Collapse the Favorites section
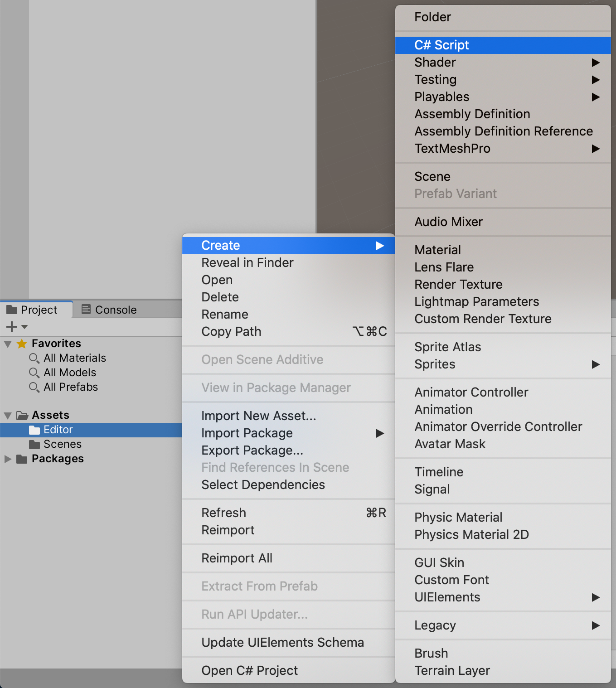 7,344
